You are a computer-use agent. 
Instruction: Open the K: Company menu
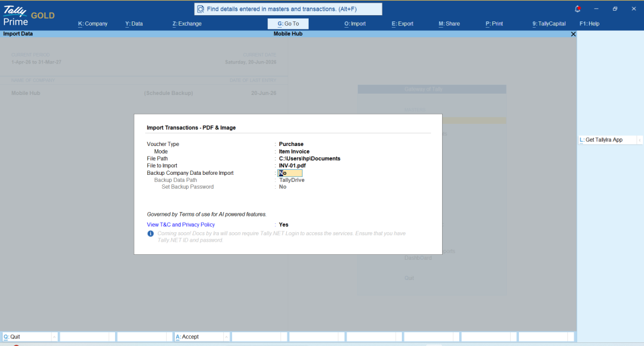pyautogui.click(x=93, y=24)
